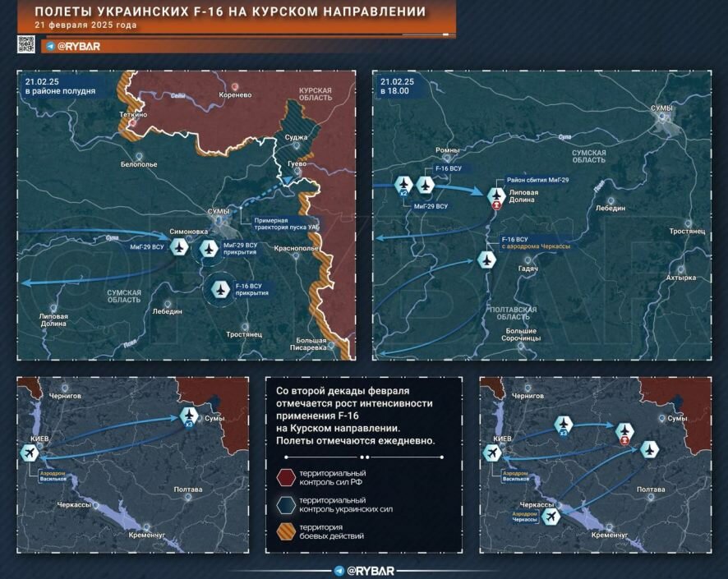Screen dimensions: 728x579
Task: Select the МиГ-29 ВСУ прикрытия aircraft hexagon
Action: (x=209, y=249)
